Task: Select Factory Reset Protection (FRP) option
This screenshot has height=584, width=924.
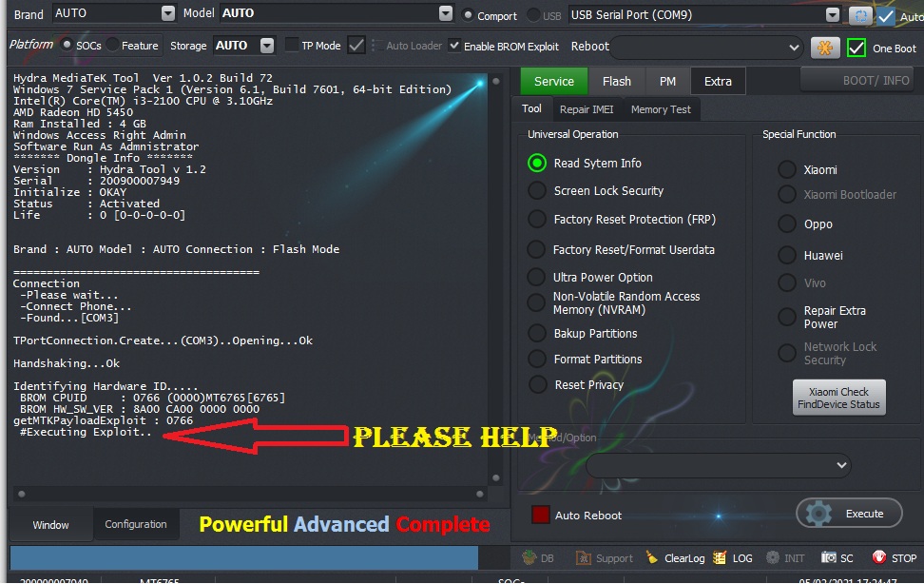Action: pos(537,219)
